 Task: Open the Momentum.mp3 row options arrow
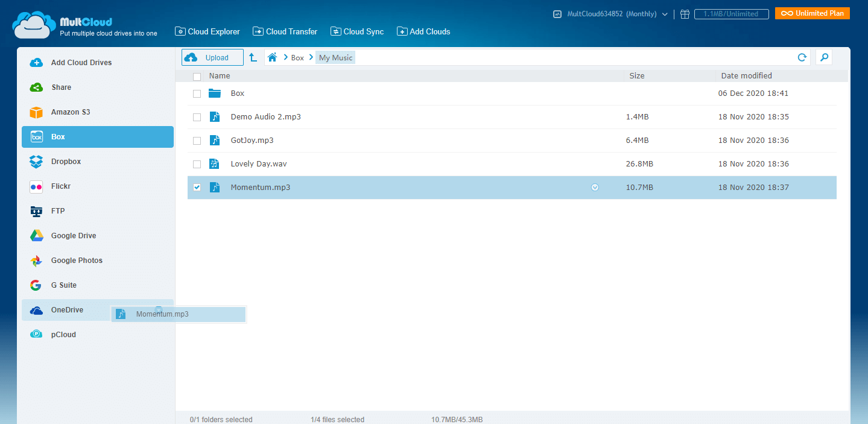tap(595, 188)
